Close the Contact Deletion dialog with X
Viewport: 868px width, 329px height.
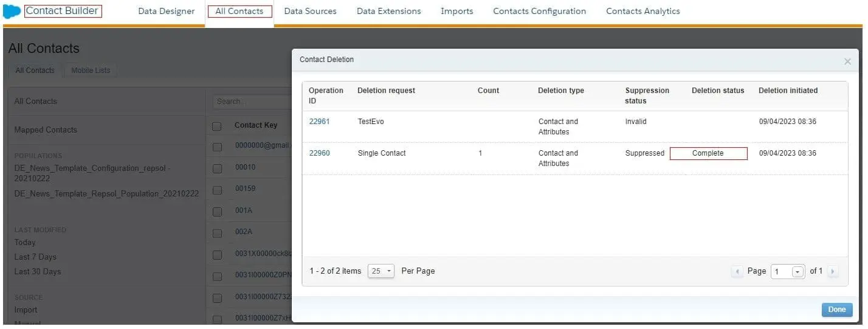coord(847,61)
